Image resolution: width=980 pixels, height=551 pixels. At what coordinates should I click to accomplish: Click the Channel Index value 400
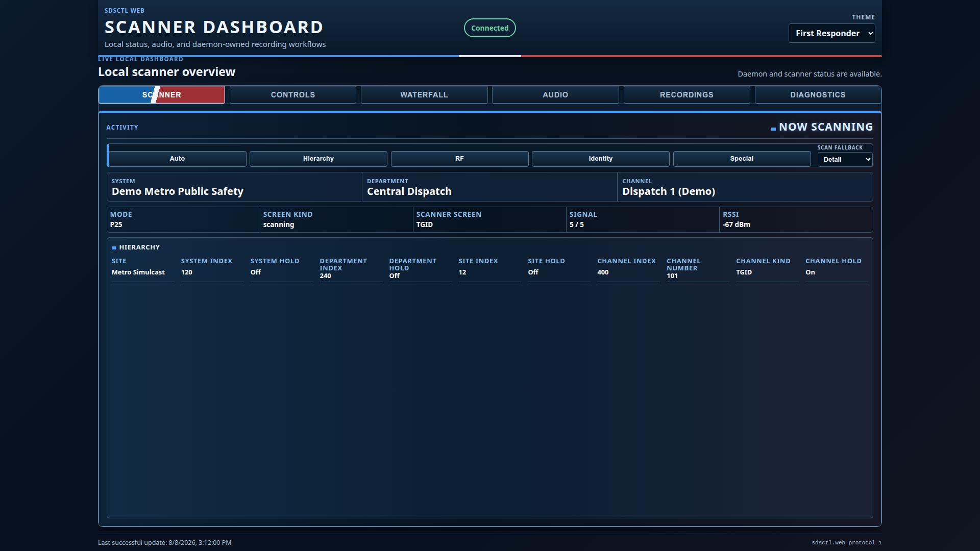603,272
